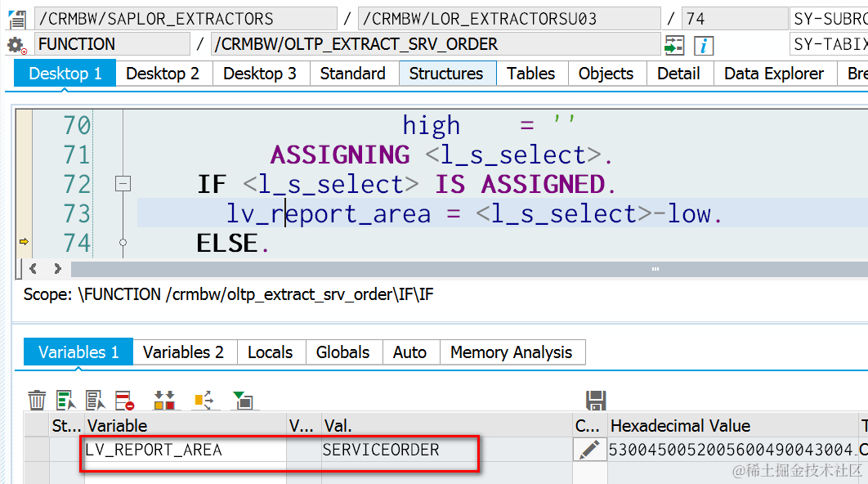Click the Val. column header

tap(446, 426)
